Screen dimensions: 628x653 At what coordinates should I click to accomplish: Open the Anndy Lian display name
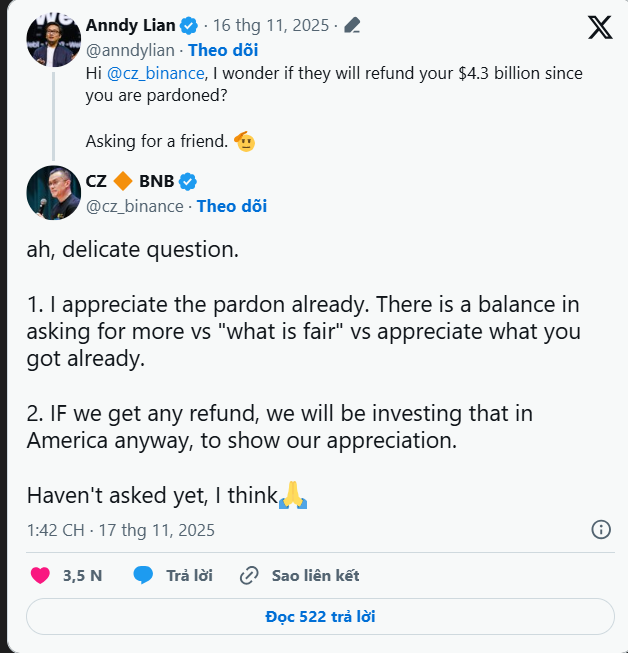click(131, 25)
